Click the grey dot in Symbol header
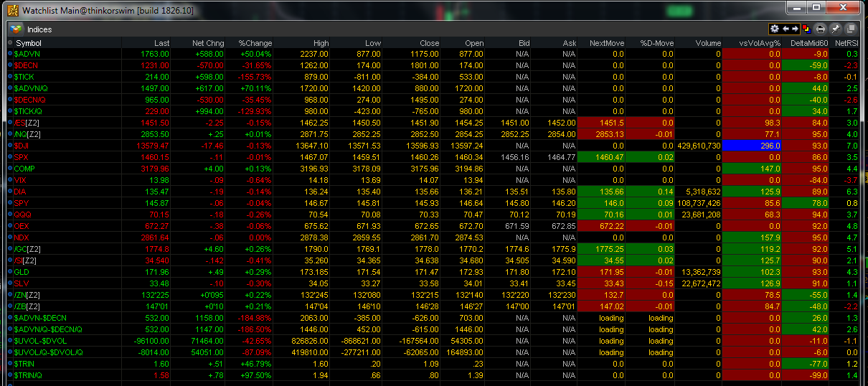Image resolution: width=868 pixels, height=386 pixels. tap(9, 43)
